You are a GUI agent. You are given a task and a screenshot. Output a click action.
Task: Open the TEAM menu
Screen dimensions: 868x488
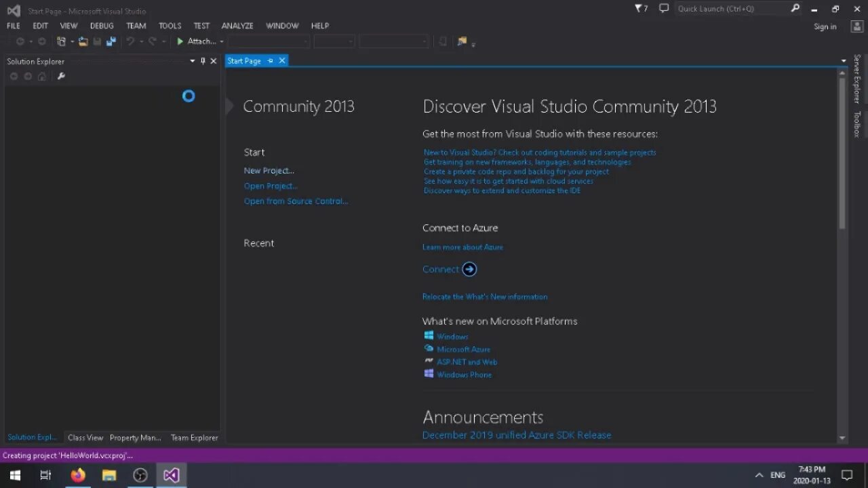coord(136,26)
